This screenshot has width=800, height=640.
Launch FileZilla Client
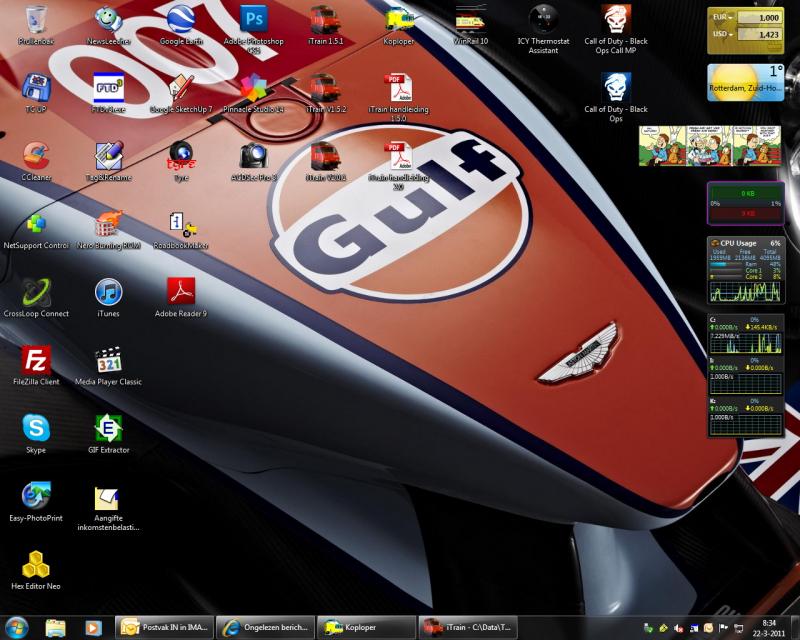coord(36,365)
